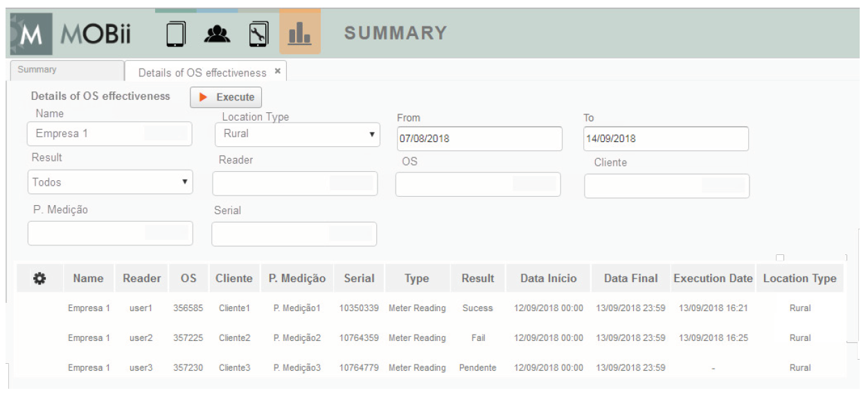Select the bar chart Summary icon
Viewport: 868px width, 395px height.
pos(299,33)
